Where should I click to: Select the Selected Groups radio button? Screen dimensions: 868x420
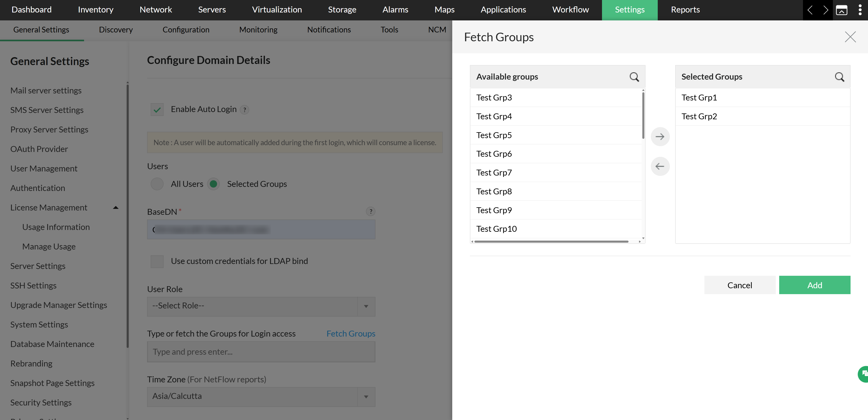tap(213, 184)
